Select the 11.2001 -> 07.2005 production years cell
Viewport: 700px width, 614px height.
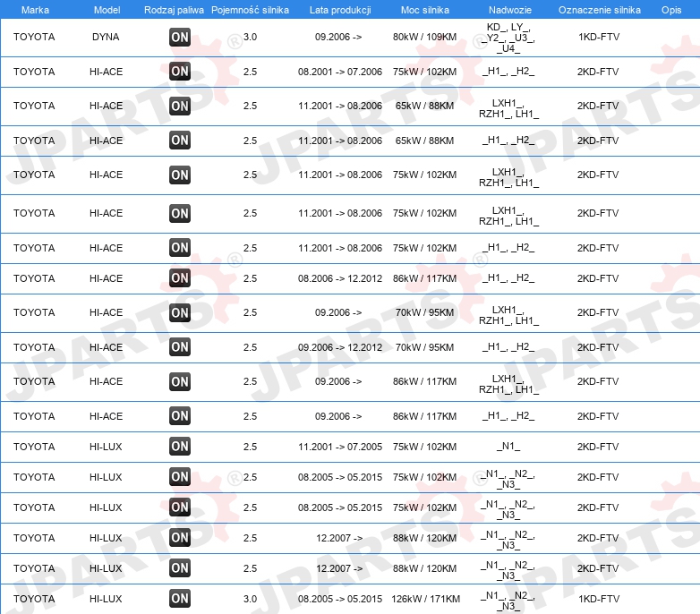point(340,447)
